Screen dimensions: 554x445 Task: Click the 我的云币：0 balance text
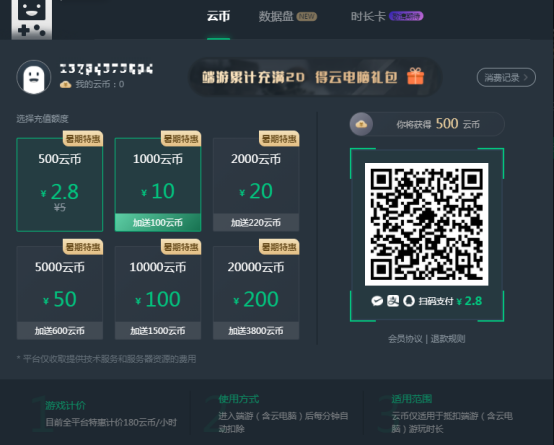pyautogui.click(x=100, y=84)
